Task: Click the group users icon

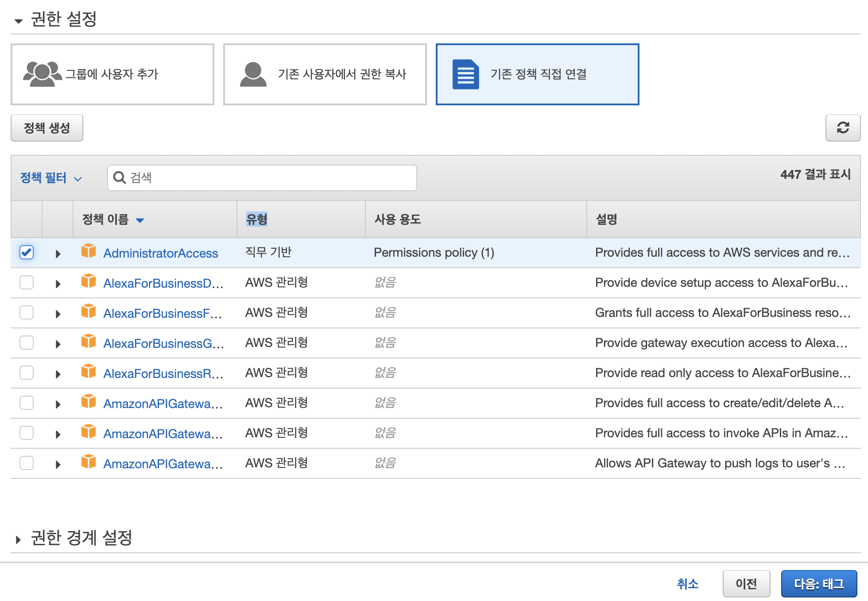Action: [x=42, y=74]
